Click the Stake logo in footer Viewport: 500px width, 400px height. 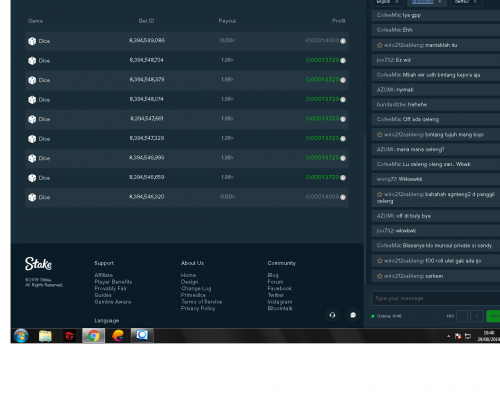[38, 264]
